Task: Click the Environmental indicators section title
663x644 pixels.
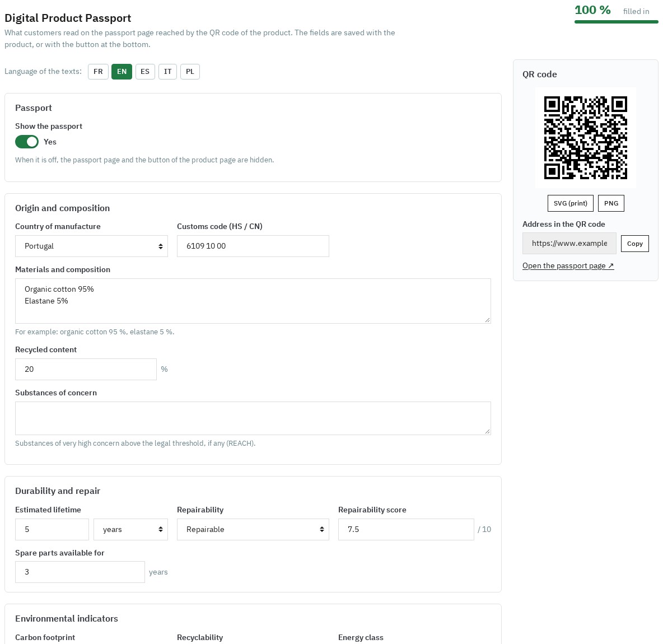Action: click(67, 619)
